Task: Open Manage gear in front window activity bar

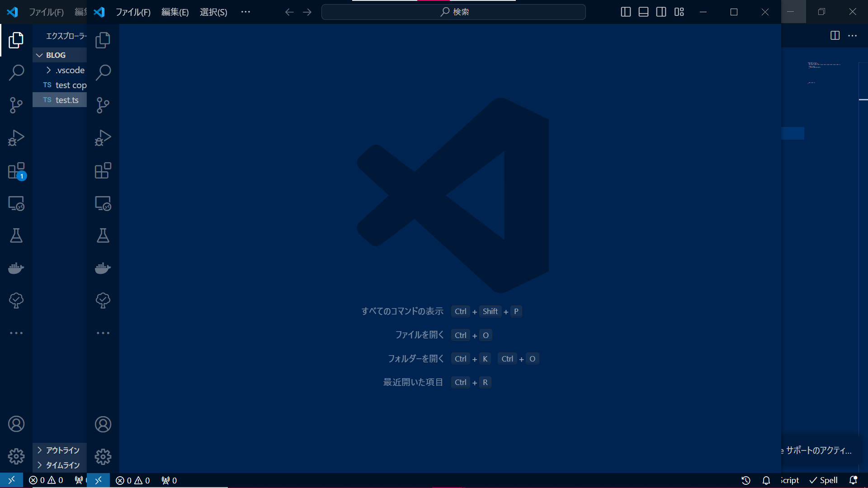Action: coord(103,457)
